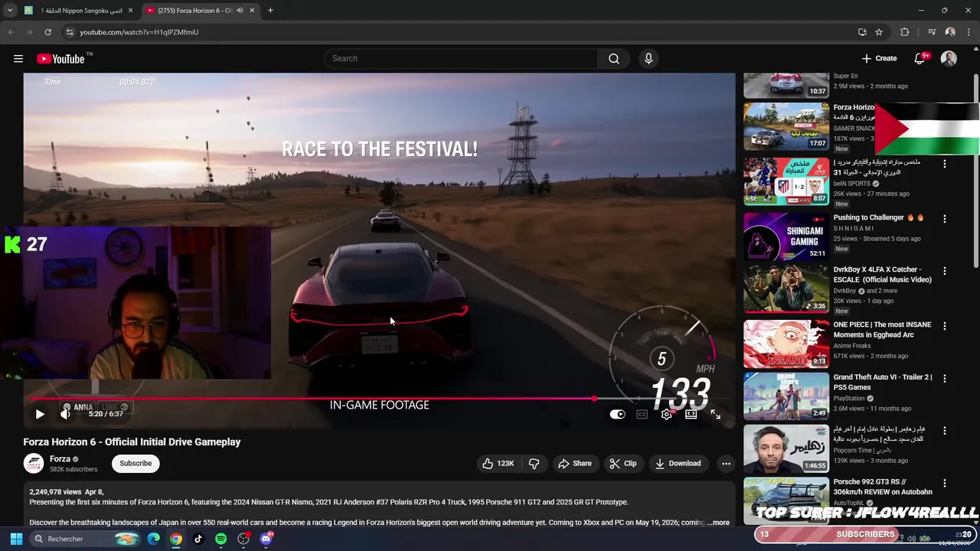Reload the YouTube page
980x551 pixels.
47,32
